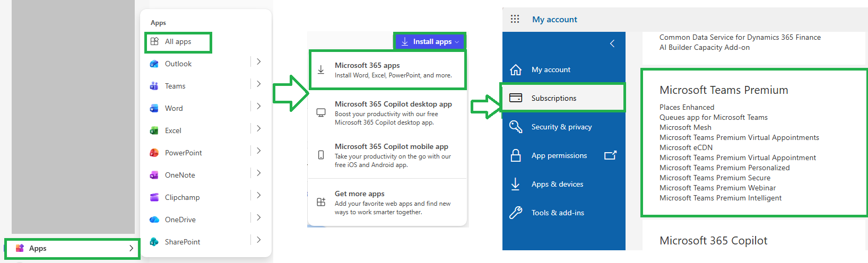Expand the Teams submenu chevron

258,84
